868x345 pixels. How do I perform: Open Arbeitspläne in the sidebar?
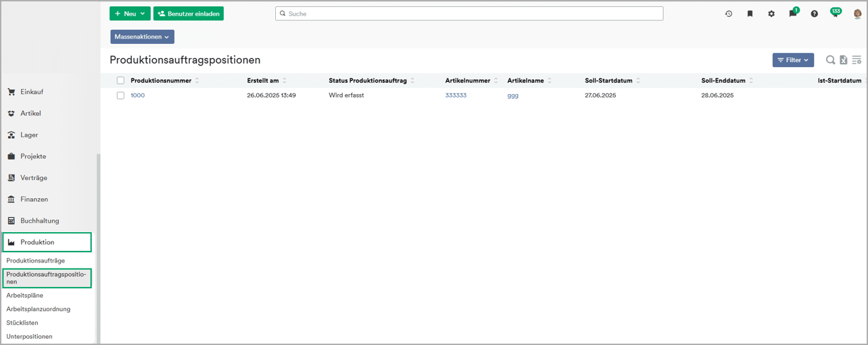tap(25, 295)
